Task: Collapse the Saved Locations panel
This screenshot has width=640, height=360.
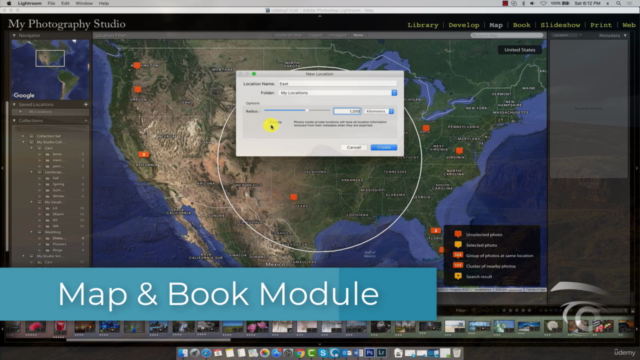Action: coord(14,104)
